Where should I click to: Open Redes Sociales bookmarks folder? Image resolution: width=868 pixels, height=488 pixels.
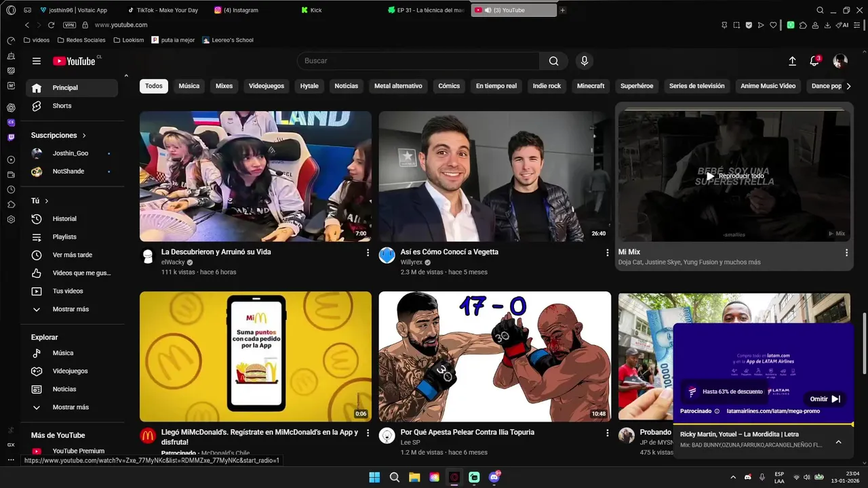pos(81,40)
